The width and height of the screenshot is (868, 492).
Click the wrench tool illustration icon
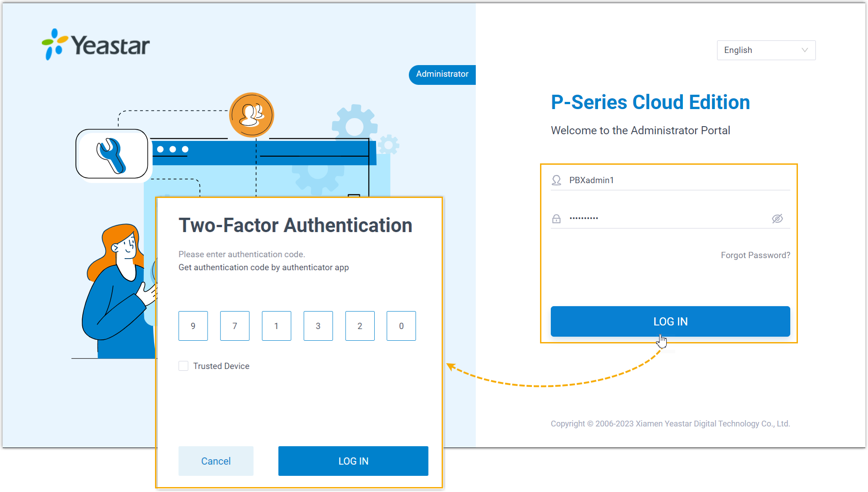[112, 154]
